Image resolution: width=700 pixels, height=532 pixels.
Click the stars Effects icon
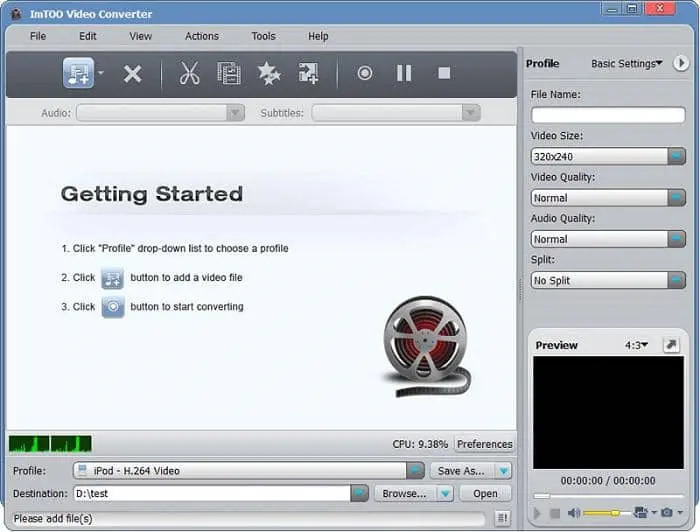click(268, 73)
